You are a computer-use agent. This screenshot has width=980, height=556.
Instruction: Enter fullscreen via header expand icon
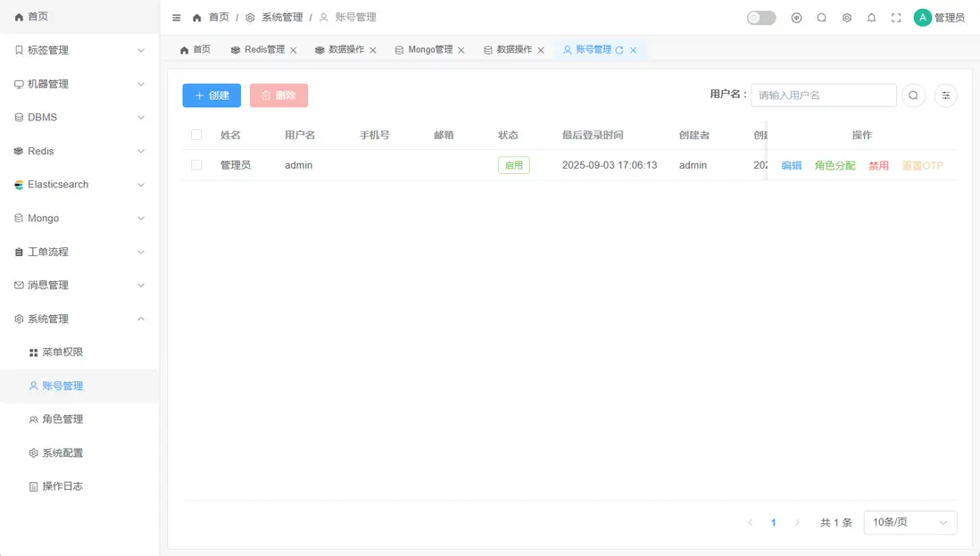[x=896, y=18]
